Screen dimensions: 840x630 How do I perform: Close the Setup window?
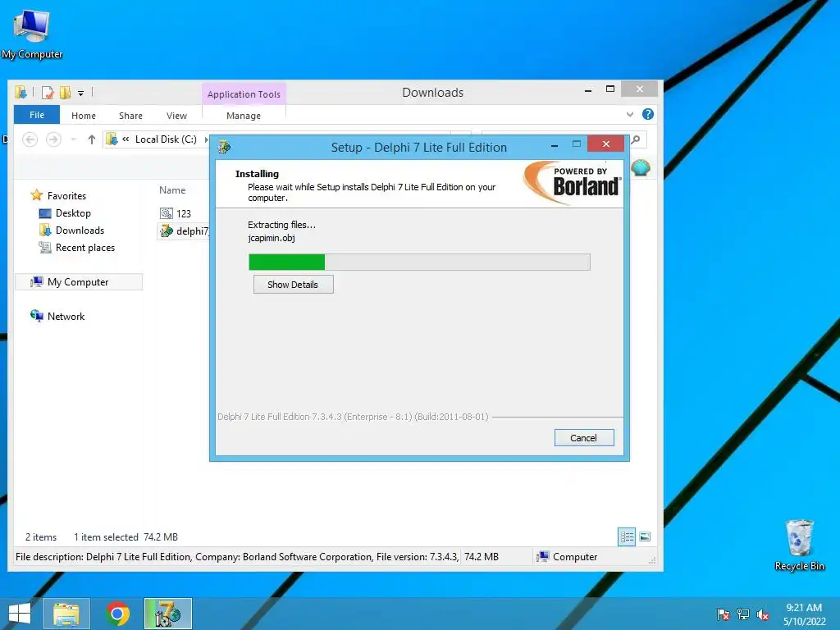pos(606,144)
